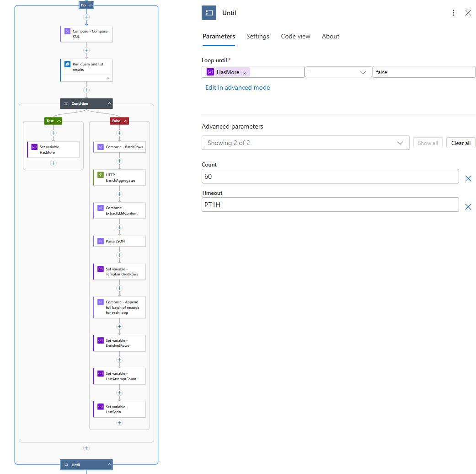Screen dimensions: 476x474
Task: Switch to the Settings tab
Action: (x=257, y=37)
